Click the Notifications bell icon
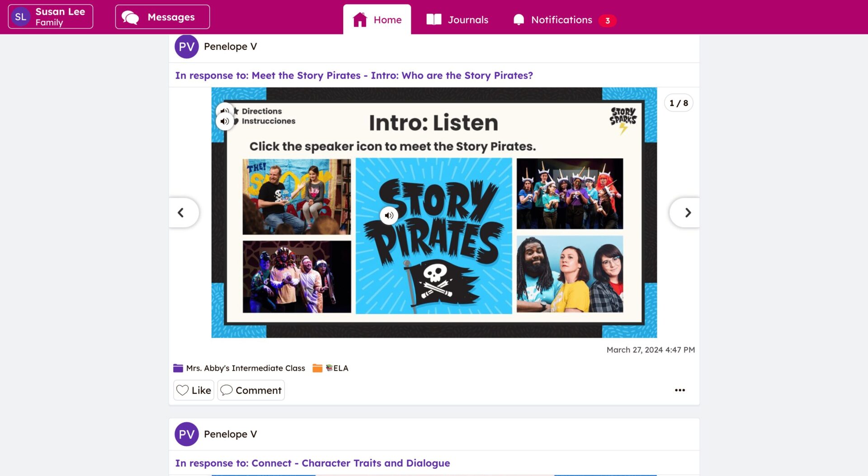Viewport: 868px width, 476px height. [x=519, y=19]
